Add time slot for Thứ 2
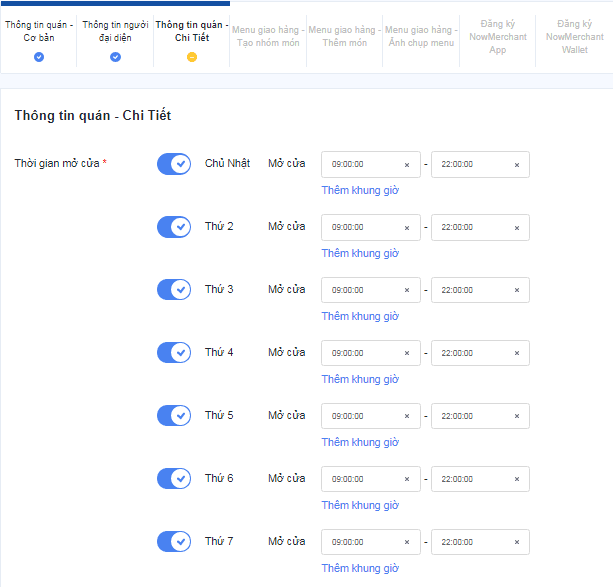The height and width of the screenshot is (587, 613). [x=360, y=253]
